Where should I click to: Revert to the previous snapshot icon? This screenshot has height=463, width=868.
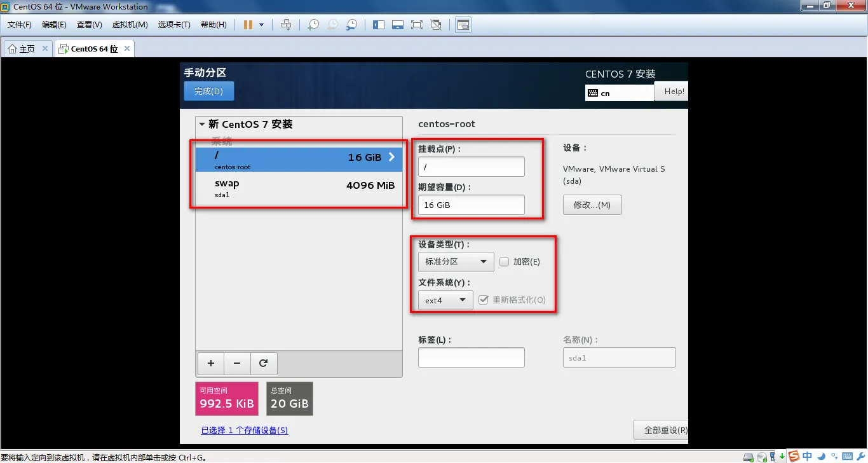point(332,25)
